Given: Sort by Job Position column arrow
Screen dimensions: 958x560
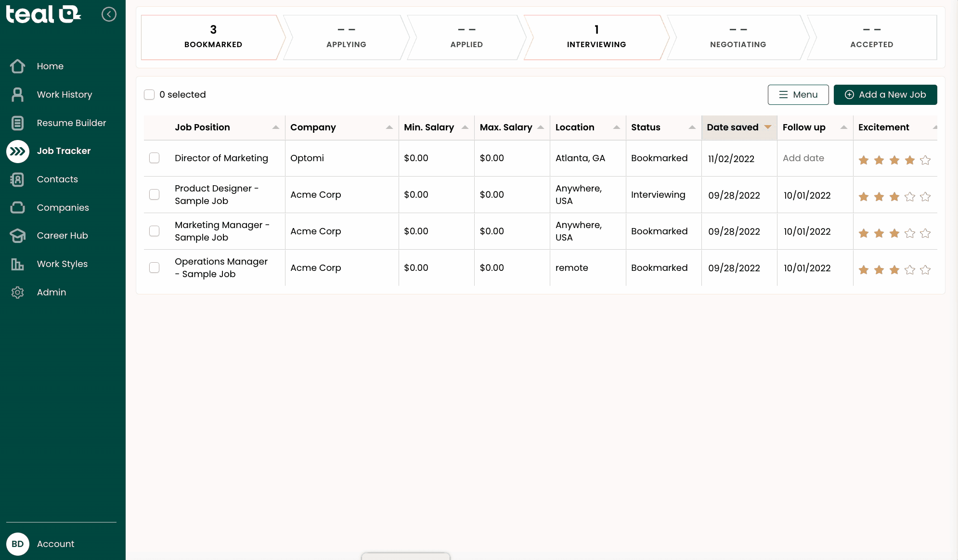Looking at the screenshot, I should tap(276, 127).
